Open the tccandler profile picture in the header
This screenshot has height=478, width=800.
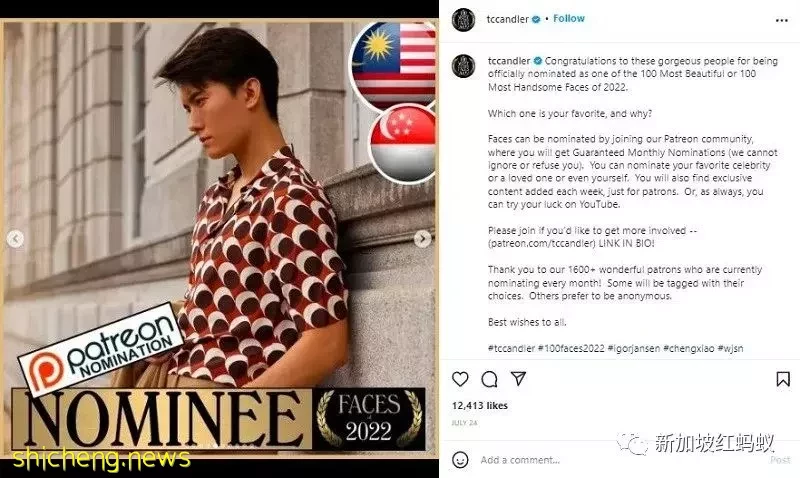[463, 20]
